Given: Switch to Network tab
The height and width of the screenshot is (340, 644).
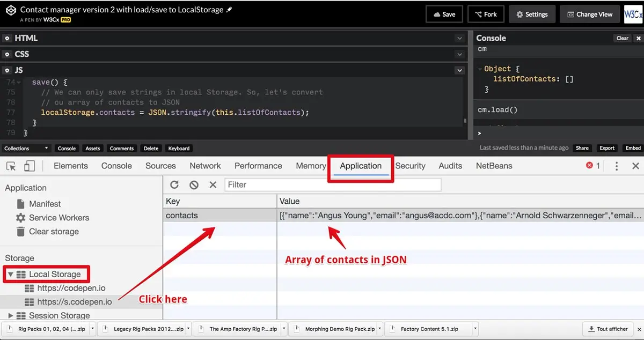Looking at the screenshot, I should (x=205, y=166).
